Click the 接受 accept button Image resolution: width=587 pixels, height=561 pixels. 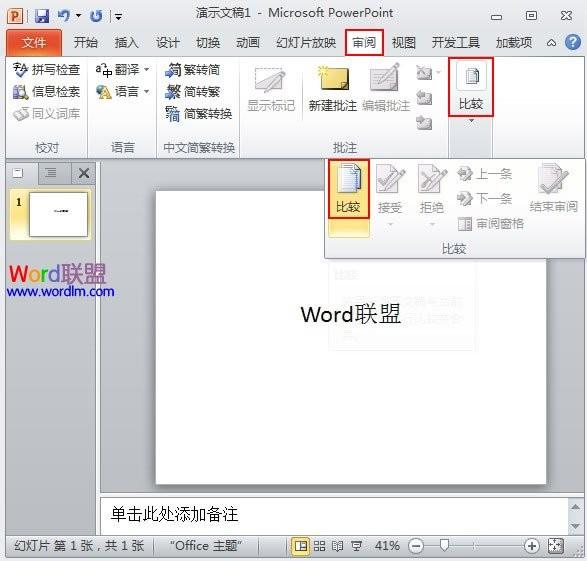click(x=390, y=189)
